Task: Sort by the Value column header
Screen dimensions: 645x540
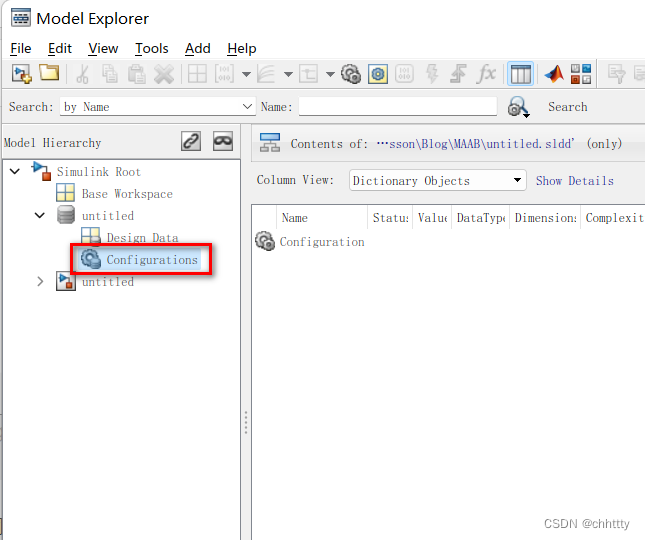Action: (432, 217)
